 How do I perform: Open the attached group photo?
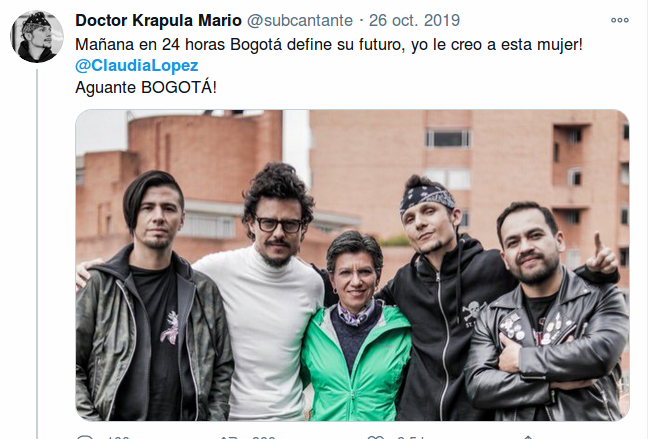[x=352, y=265]
